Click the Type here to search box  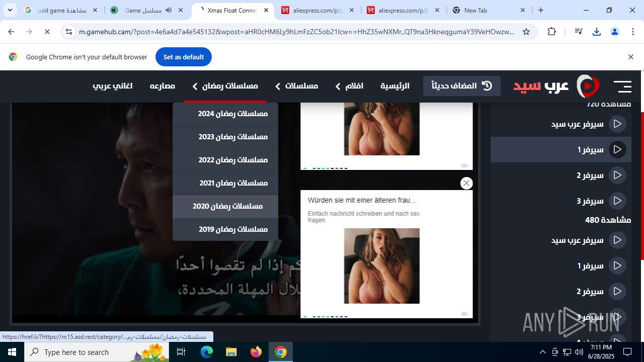(97, 352)
